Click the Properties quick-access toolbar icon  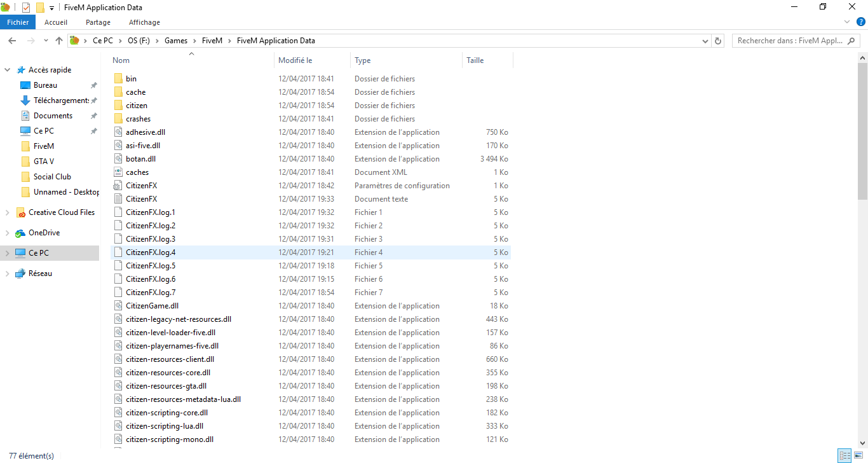[x=26, y=8]
